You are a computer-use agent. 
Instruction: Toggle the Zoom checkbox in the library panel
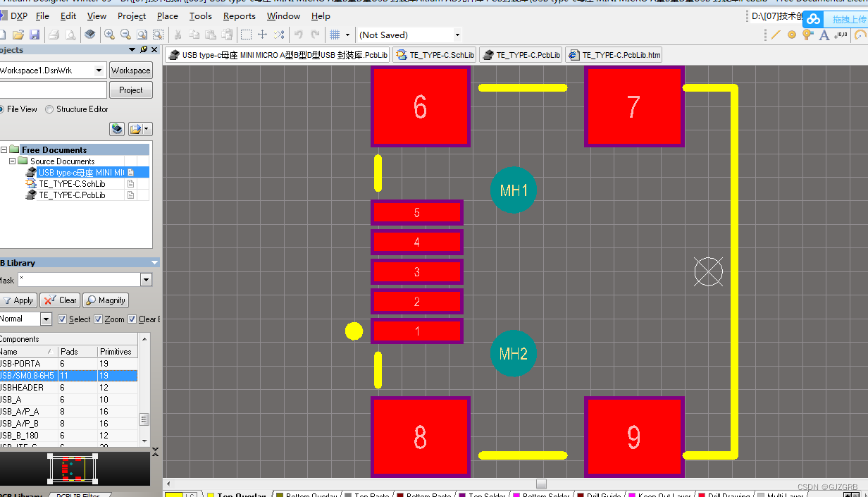click(x=98, y=319)
